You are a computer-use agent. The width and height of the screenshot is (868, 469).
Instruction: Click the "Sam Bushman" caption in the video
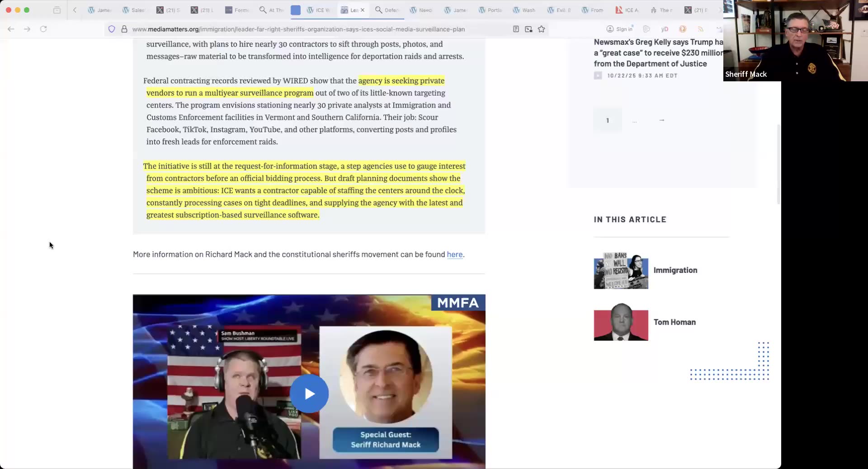pos(238,333)
